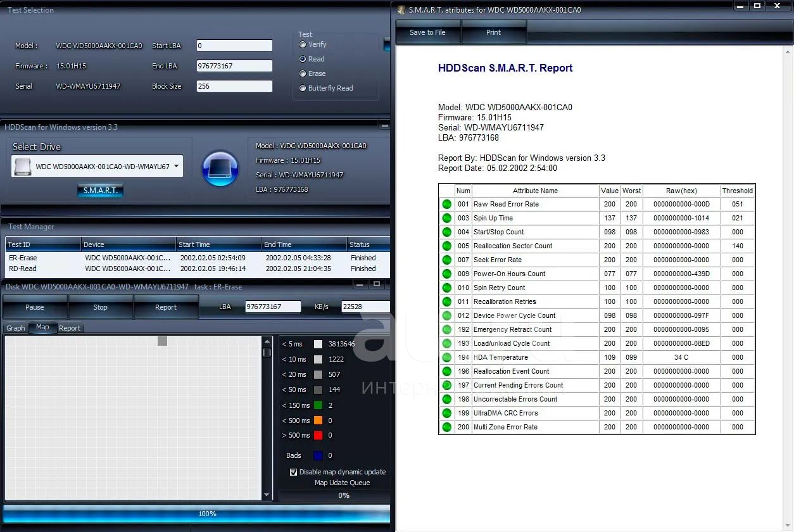The width and height of the screenshot is (794, 532).
Task: Click green status icon for Power-On Hours Count
Action: [x=446, y=274]
